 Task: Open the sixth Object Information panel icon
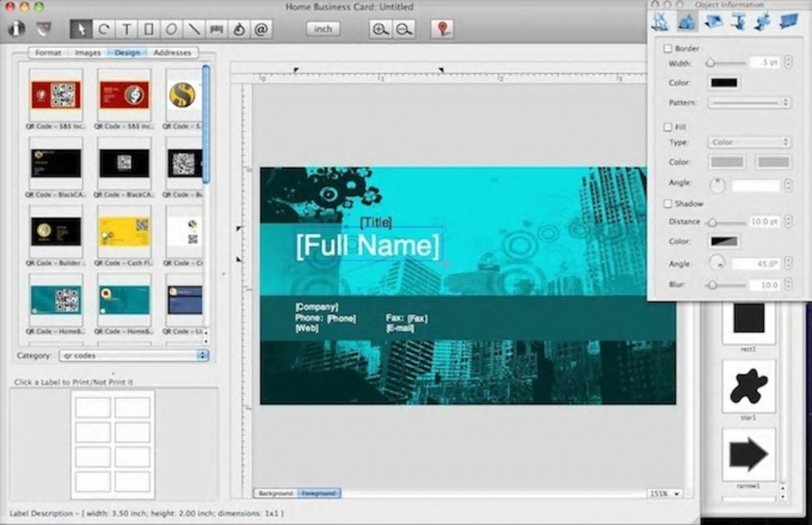click(x=789, y=22)
